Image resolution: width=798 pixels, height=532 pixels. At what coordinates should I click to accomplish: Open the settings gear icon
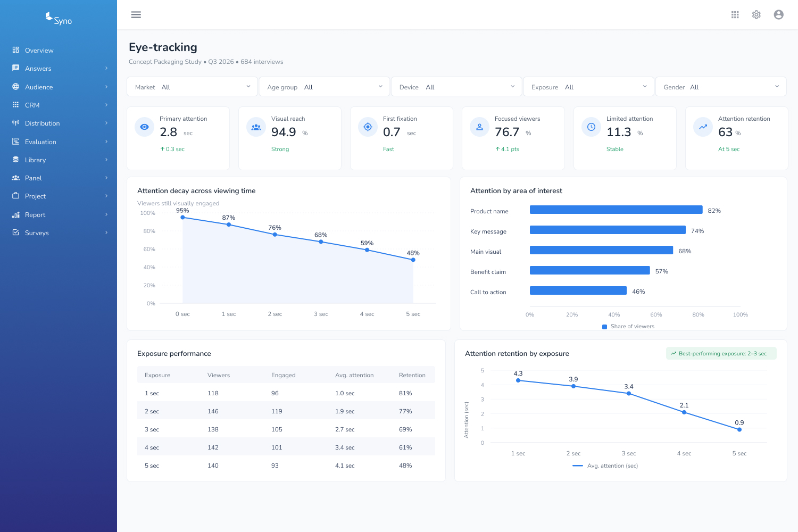coord(757,14)
